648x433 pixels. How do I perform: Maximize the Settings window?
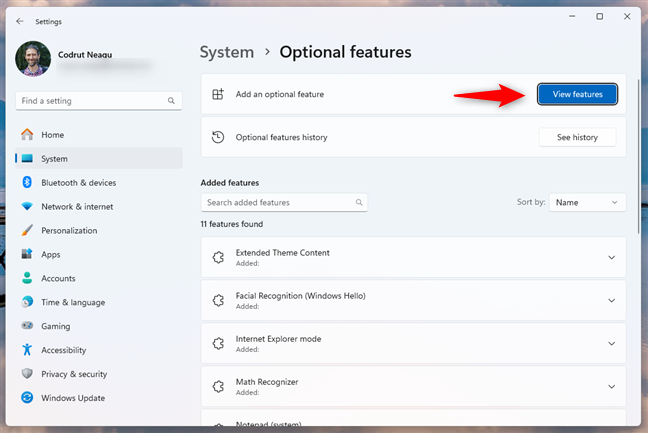point(599,17)
